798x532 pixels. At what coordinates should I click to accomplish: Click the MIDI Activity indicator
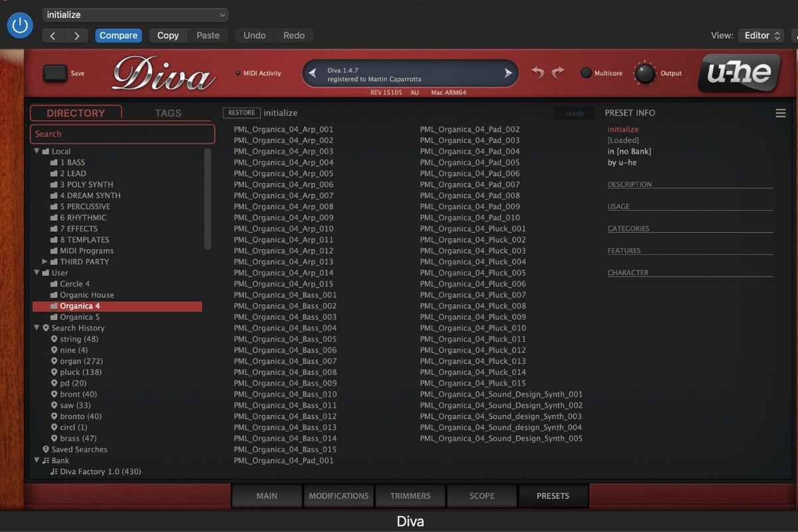coord(238,73)
